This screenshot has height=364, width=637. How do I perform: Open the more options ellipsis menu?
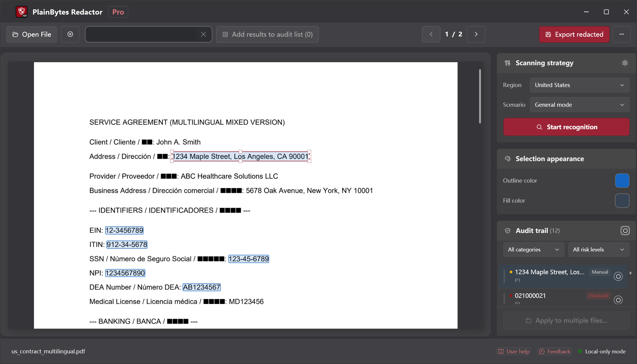[x=622, y=34]
